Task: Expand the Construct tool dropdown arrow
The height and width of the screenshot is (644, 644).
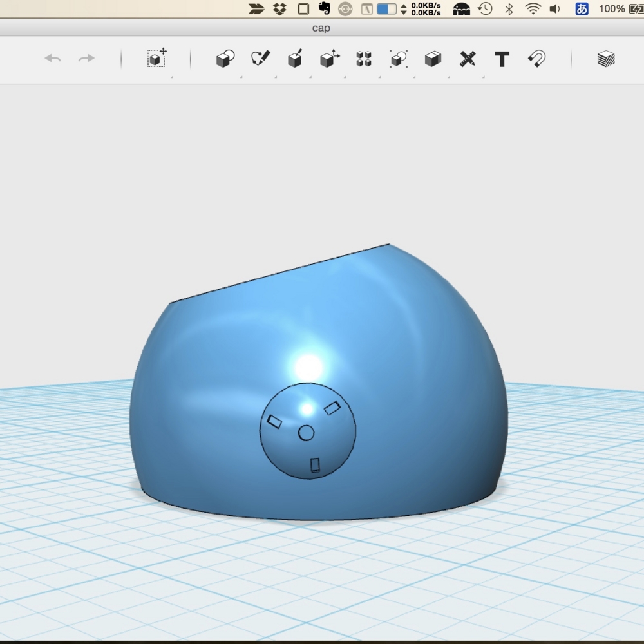Action: pyautogui.click(x=310, y=77)
